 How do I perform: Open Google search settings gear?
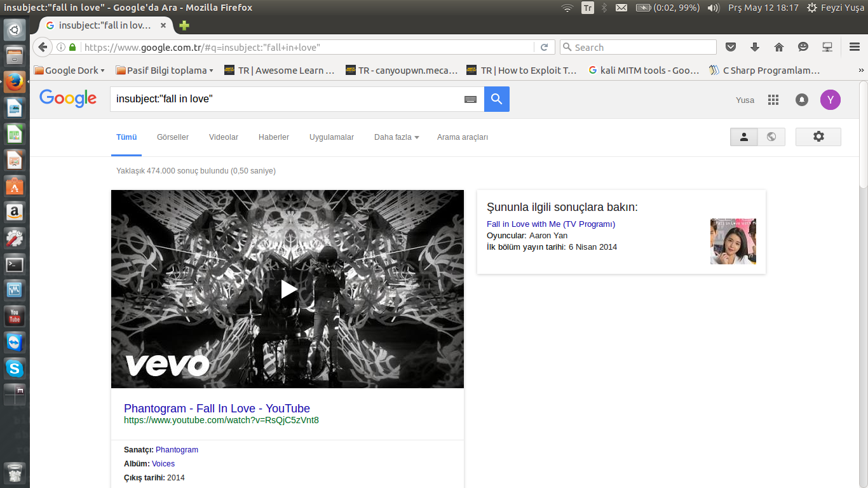click(818, 137)
